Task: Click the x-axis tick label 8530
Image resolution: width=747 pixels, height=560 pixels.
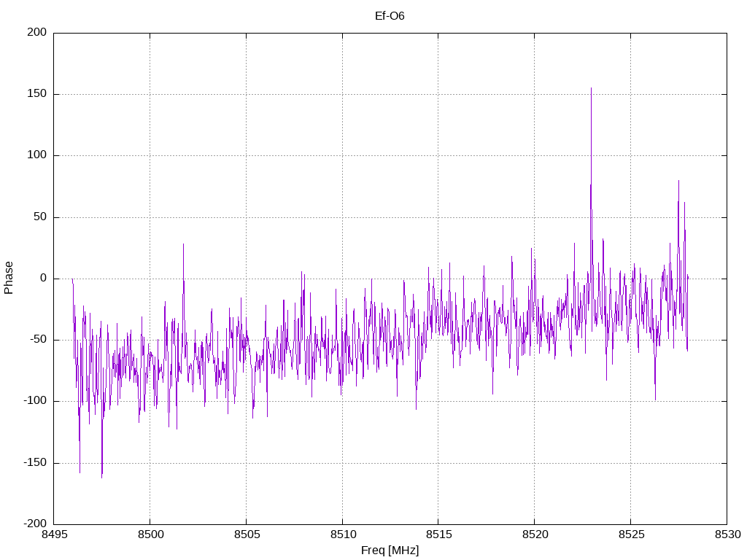Action: pos(727,534)
